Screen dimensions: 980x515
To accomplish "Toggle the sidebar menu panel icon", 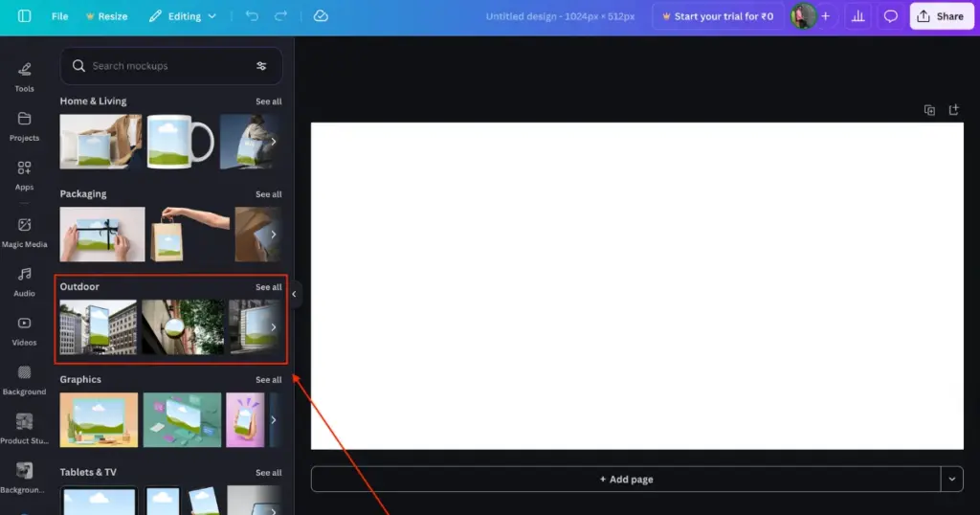I will coord(24,16).
